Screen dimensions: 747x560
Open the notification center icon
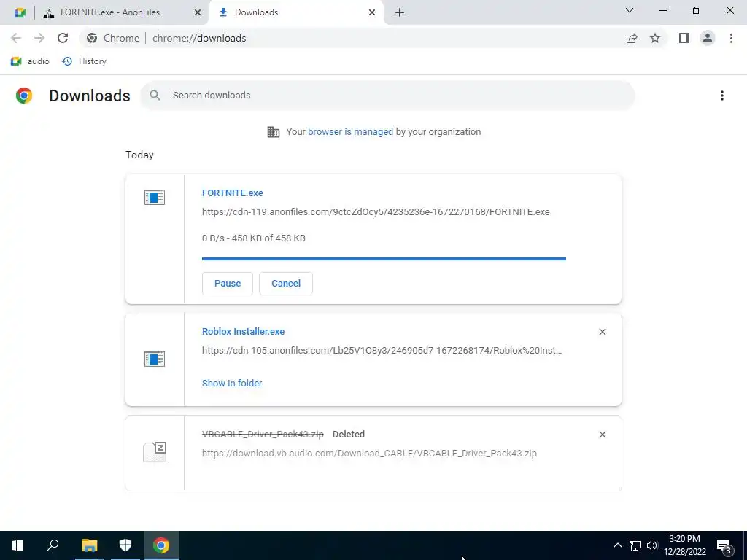click(x=724, y=545)
